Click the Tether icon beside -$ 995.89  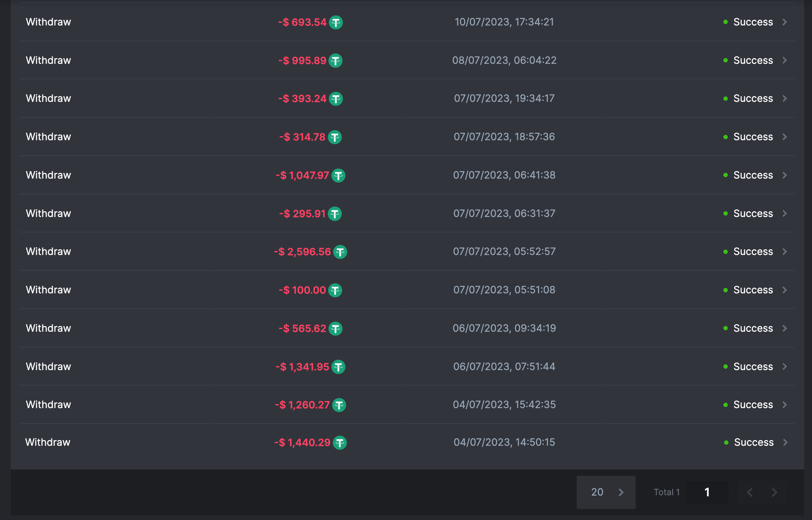point(336,61)
